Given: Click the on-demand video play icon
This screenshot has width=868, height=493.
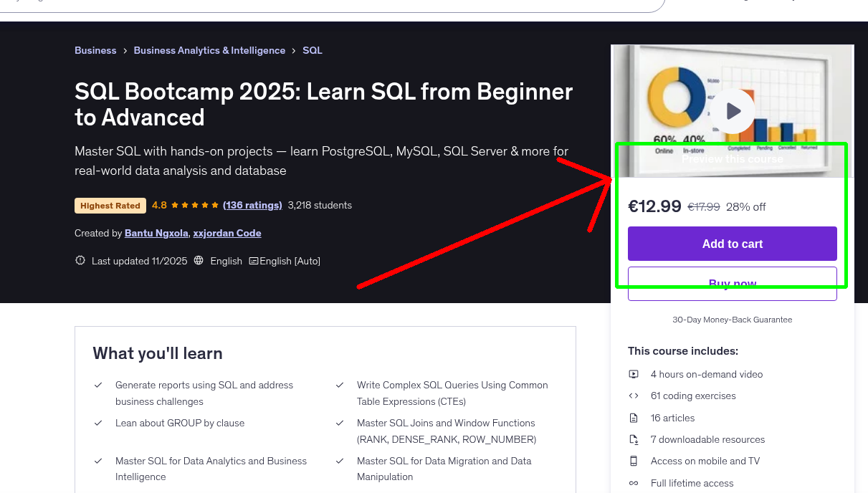Looking at the screenshot, I should [634, 374].
